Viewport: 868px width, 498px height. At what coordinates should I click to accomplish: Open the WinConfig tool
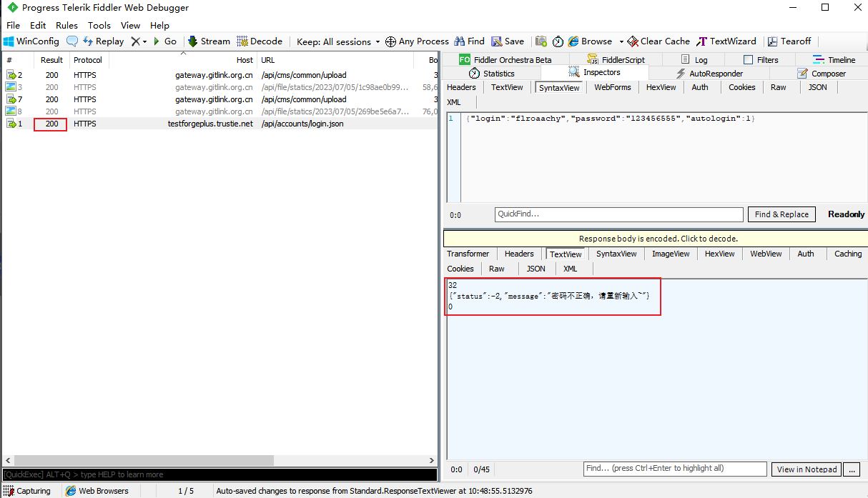(31, 41)
